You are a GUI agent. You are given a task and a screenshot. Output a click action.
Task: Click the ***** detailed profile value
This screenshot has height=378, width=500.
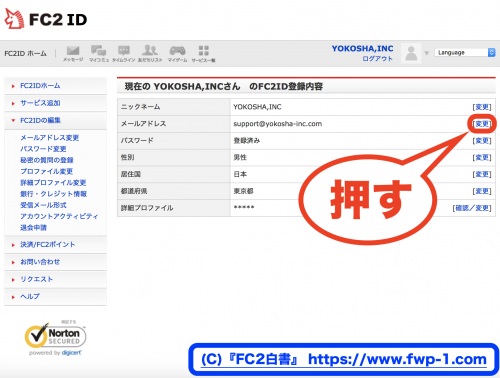pos(244,208)
